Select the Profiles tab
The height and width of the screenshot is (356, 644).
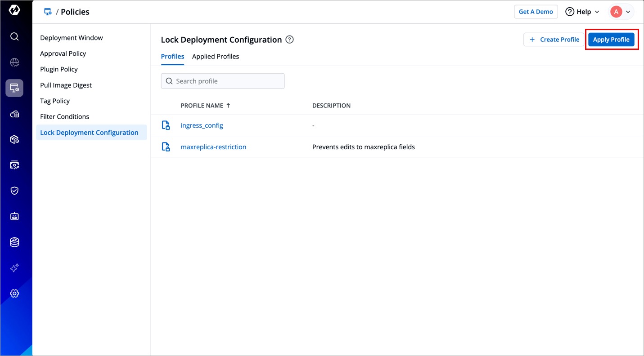pos(172,57)
